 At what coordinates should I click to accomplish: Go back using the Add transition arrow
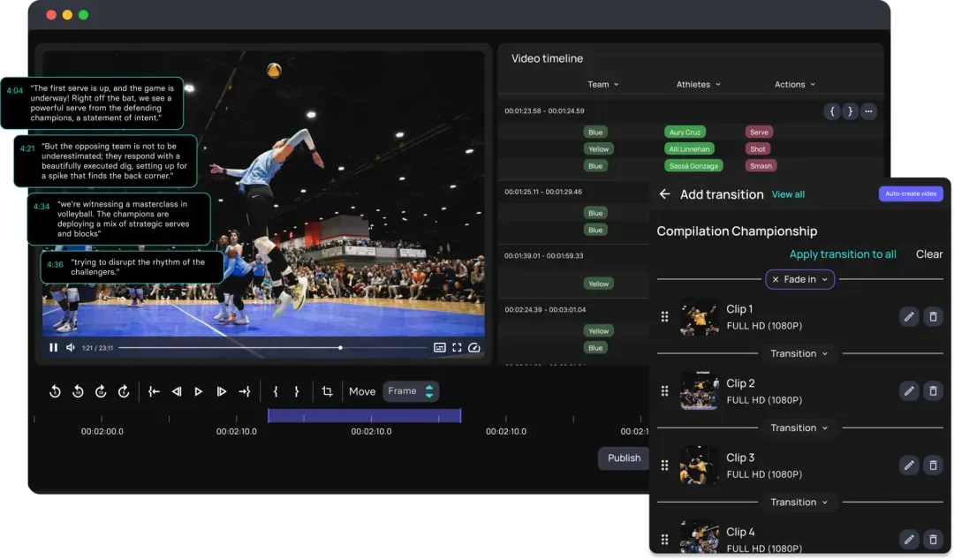[x=665, y=194]
